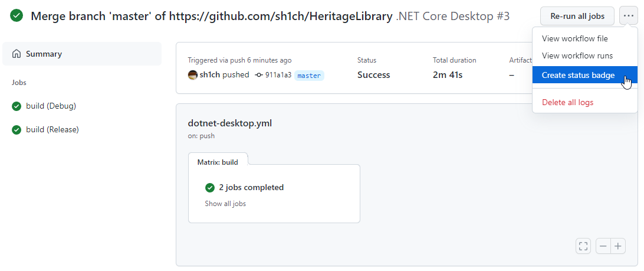Open the three-dots workflow options menu

[x=629, y=16]
